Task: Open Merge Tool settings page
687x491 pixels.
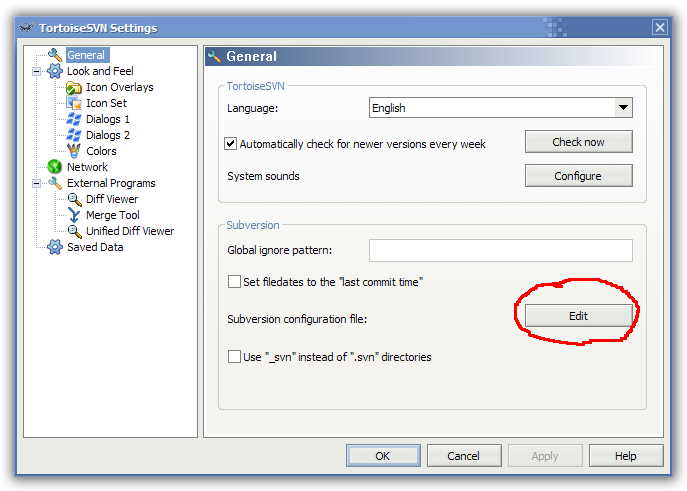Action: click(113, 215)
